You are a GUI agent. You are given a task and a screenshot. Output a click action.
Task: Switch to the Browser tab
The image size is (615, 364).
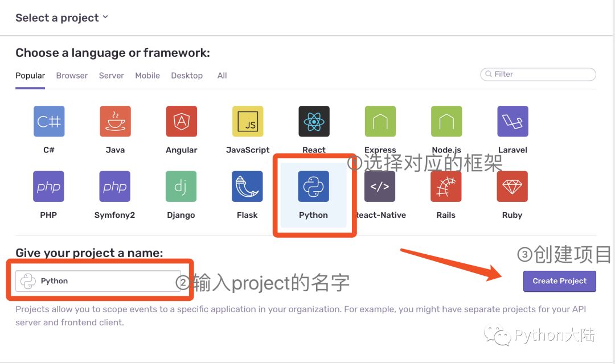tap(72, 76)
